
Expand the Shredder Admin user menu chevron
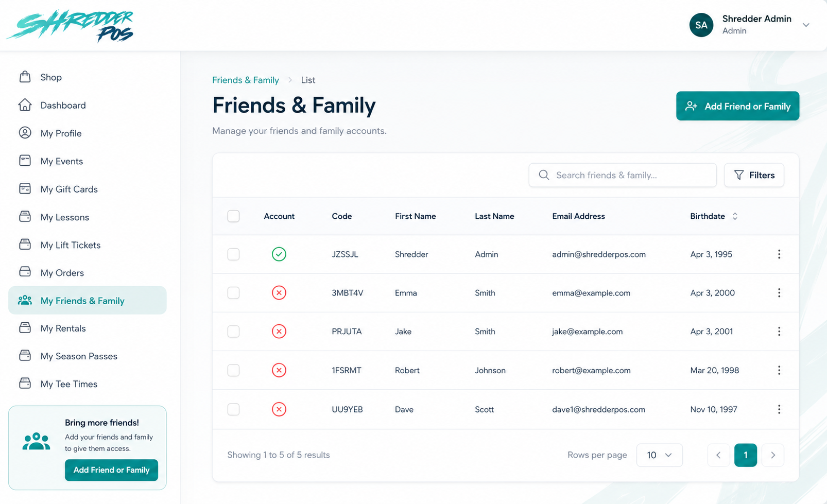[806, 25]
